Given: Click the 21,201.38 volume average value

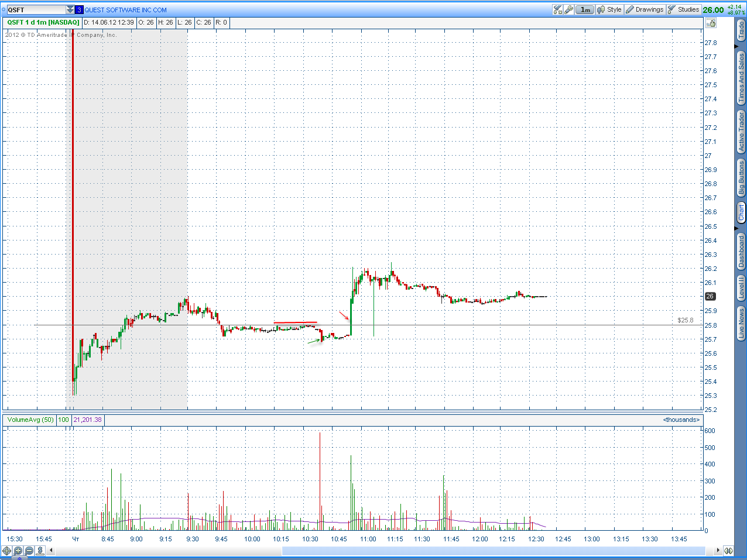Looking at the screenshot, I should coord(87,420).
